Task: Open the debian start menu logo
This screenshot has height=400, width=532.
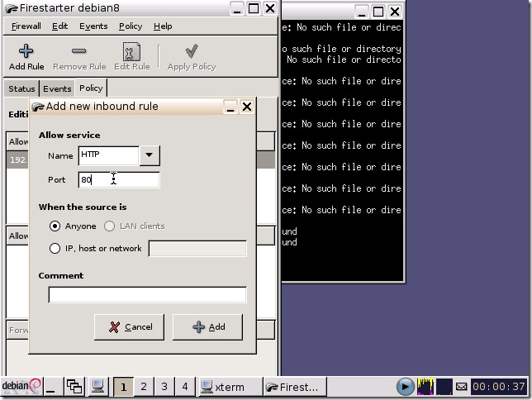Action: 21,386
